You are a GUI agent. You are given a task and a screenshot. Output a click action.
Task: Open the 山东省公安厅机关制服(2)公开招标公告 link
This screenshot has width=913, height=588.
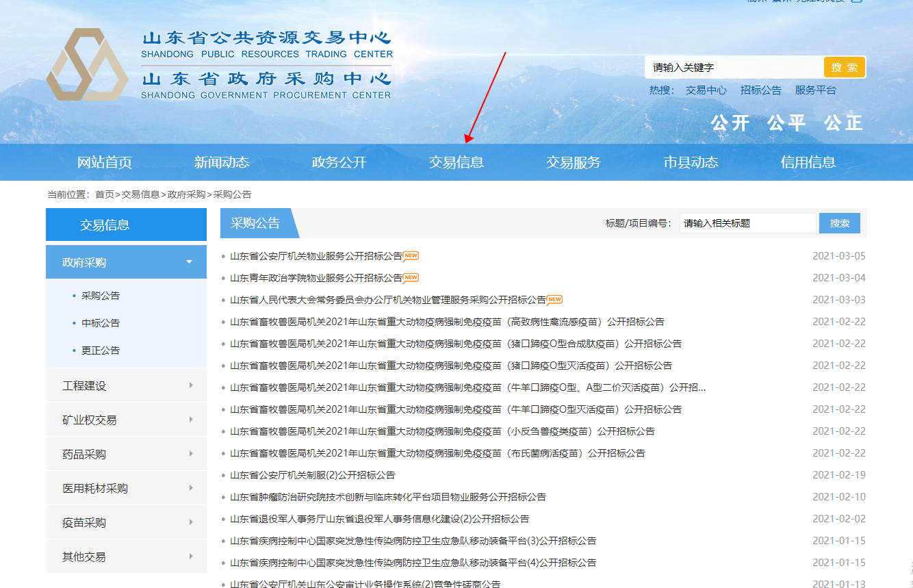(x=313, y=475)
